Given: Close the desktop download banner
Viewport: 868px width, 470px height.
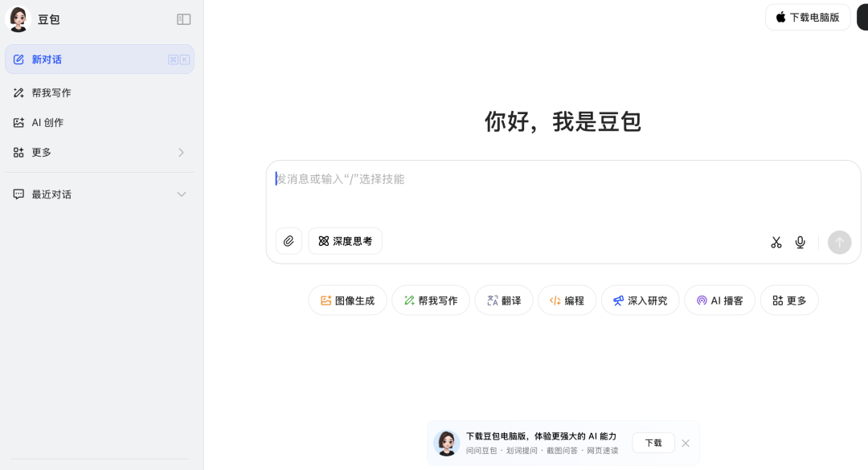Looking at the screenshot, I should [x=686, y=443].
